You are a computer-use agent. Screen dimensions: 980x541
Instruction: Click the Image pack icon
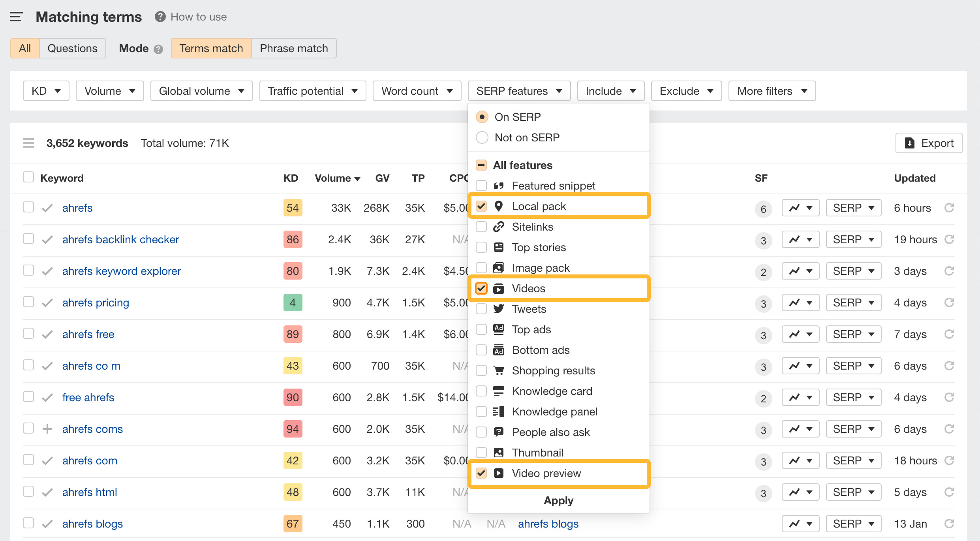(499, 267)
